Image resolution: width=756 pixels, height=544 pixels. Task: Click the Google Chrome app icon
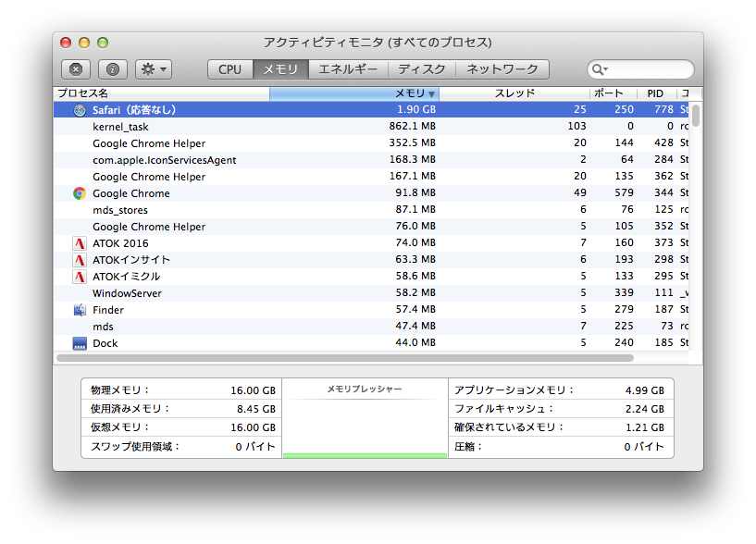click(80, 193)
